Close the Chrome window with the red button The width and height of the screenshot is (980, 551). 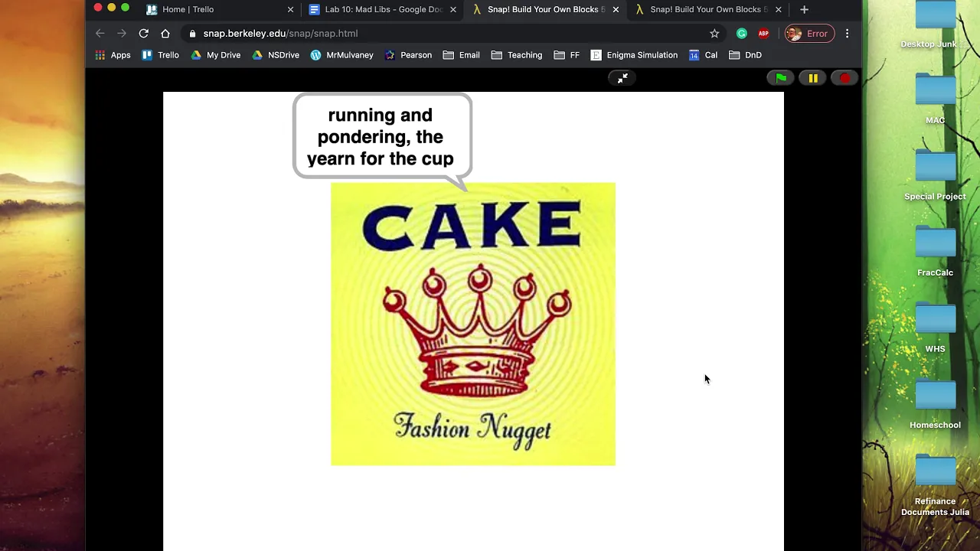tap(98, 8)
